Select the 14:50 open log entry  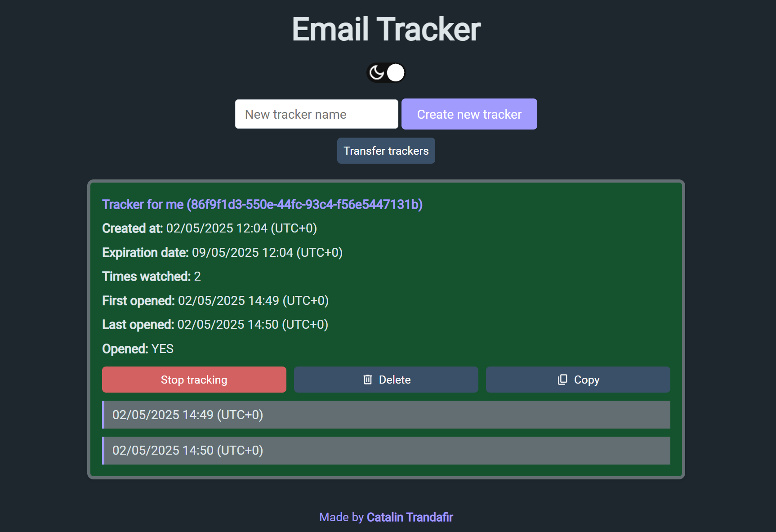coord(386,451)
